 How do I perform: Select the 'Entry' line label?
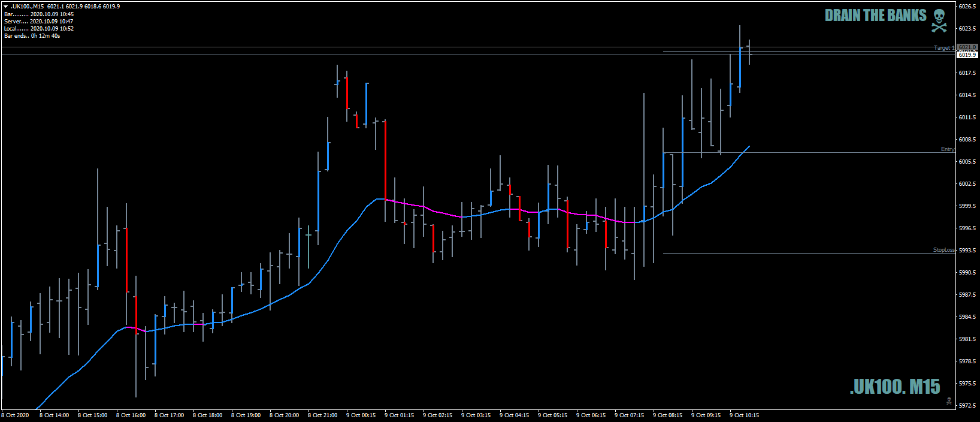(948, 149)
